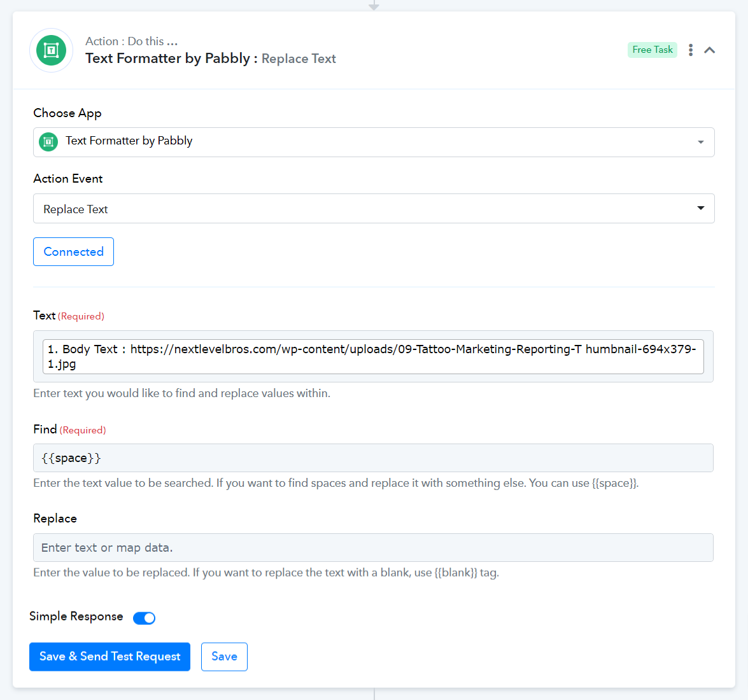Click the Action Event dropdown arrow
This screenshot has width=748, height=700.
pyautogui.click(x=700, y=208)
